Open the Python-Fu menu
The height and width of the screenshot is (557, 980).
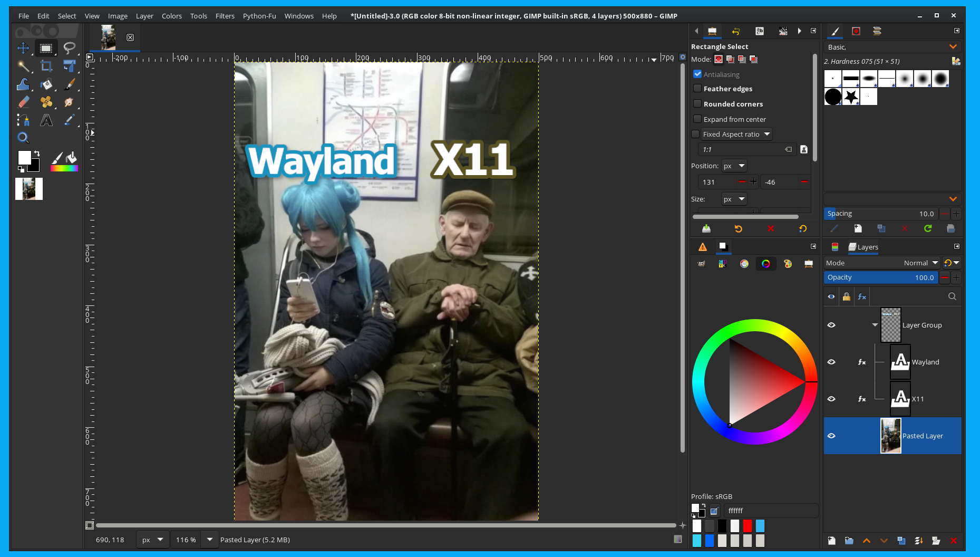(259, 16)
